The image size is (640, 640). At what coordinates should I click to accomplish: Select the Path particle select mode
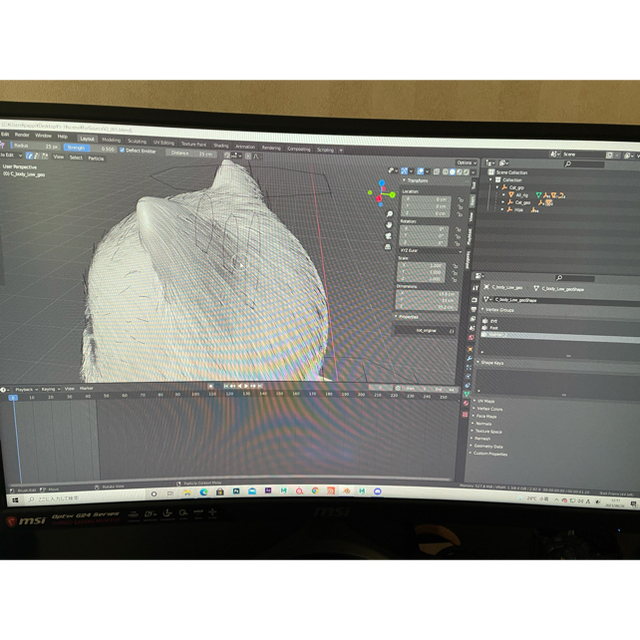(29, 156)
